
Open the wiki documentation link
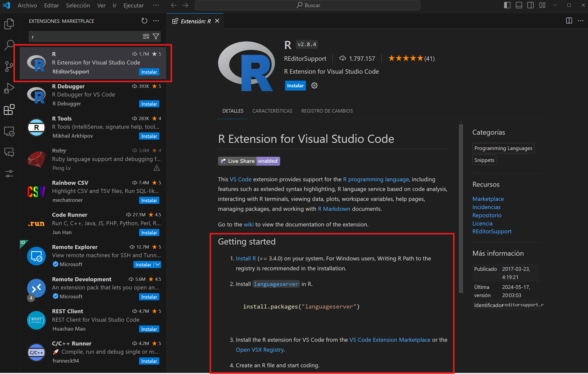click(249, 224)
